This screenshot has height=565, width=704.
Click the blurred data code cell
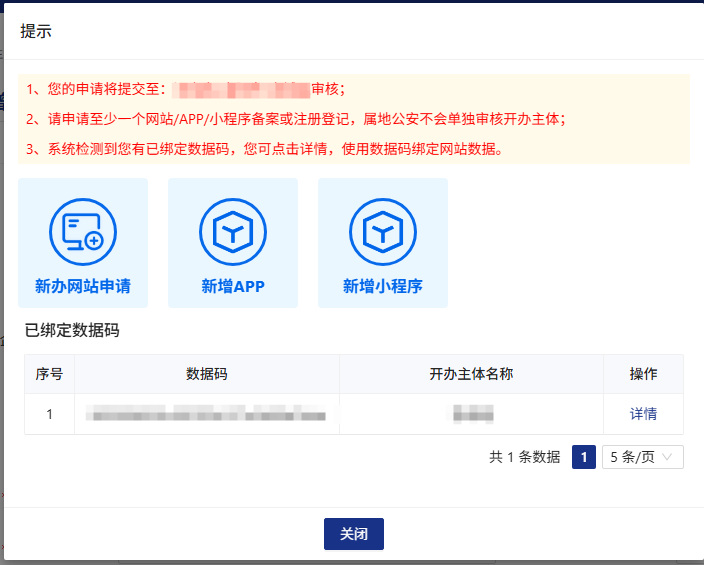(x=207, y=414)
